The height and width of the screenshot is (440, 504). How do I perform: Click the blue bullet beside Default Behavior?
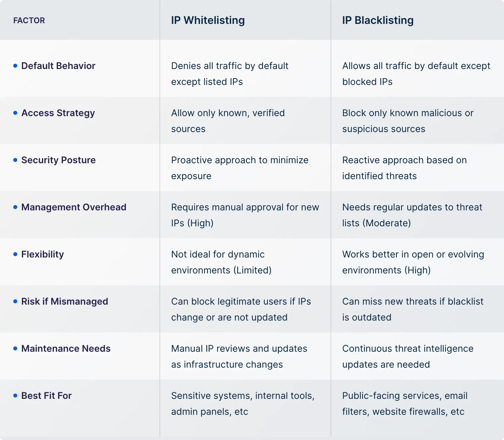15,66
